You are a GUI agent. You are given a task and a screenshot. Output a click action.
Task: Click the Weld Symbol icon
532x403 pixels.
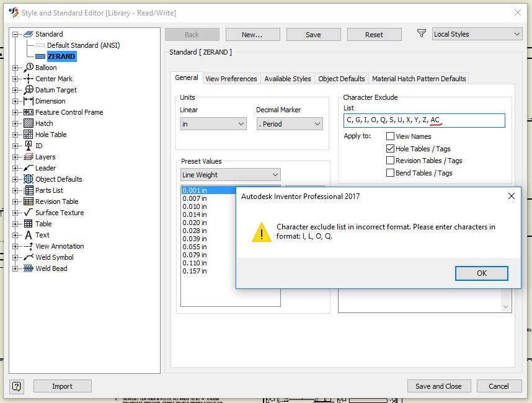pos(29,257)
